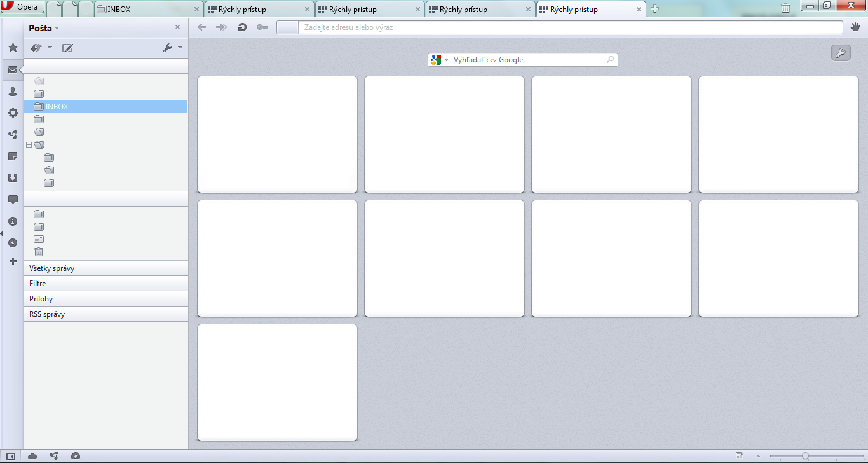Expand the RSS správy section
The image size is (868, 463).
(x=105, y=314)
